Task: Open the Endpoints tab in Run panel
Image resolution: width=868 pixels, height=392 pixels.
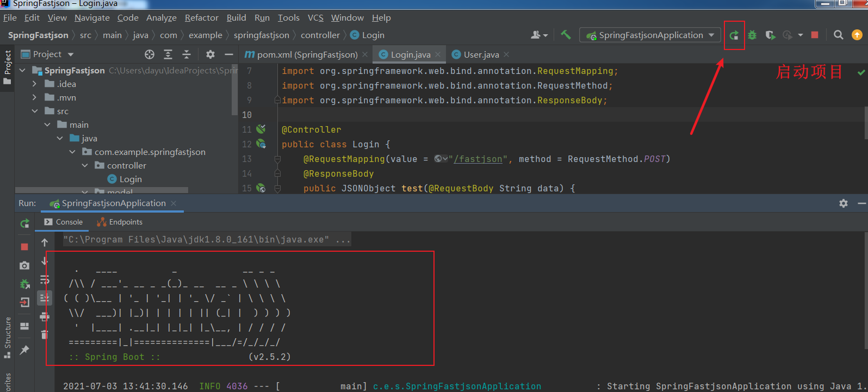Action: [x=120, y=222]
